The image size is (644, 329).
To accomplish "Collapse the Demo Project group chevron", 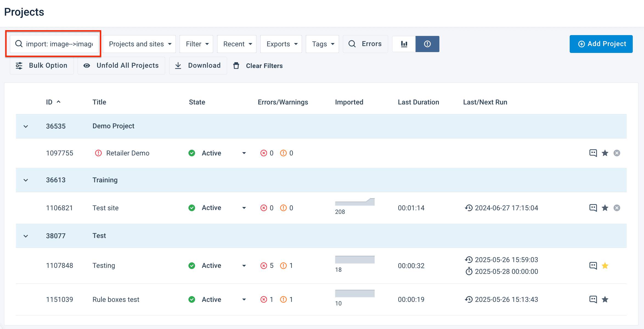I will point(26,126).
